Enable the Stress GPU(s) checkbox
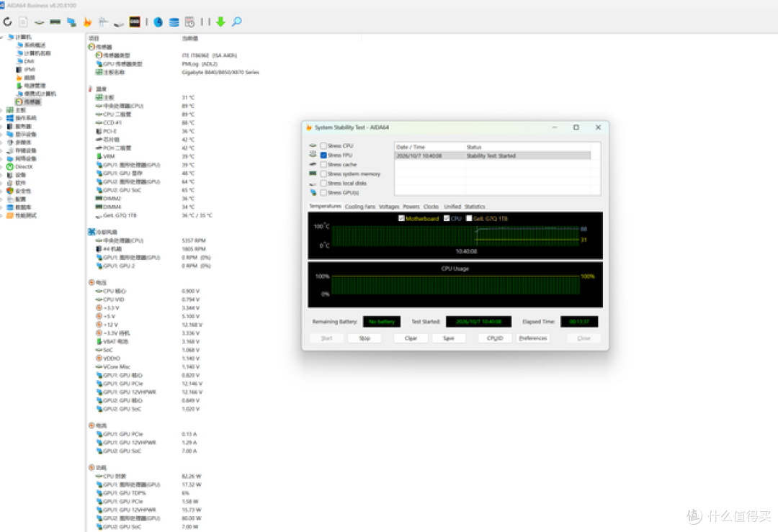 pyautogui.click(x=323, y=192)
